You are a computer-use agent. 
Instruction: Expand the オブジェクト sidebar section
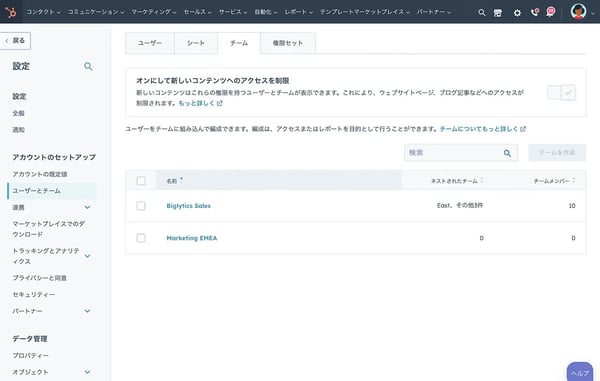[x=87, y=372]
